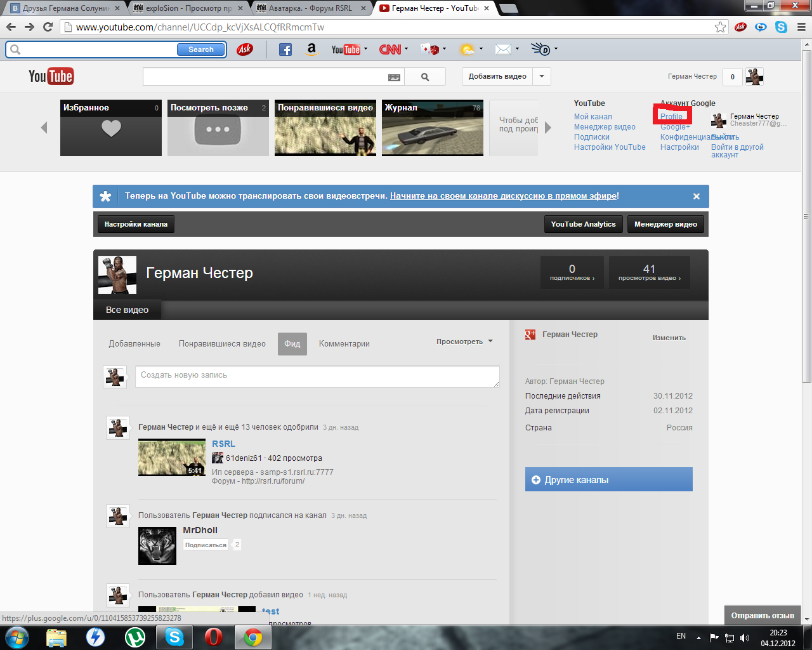Open the Подписки link
Viewport: 812px width, 650px height.
click(x=592, y=137)
